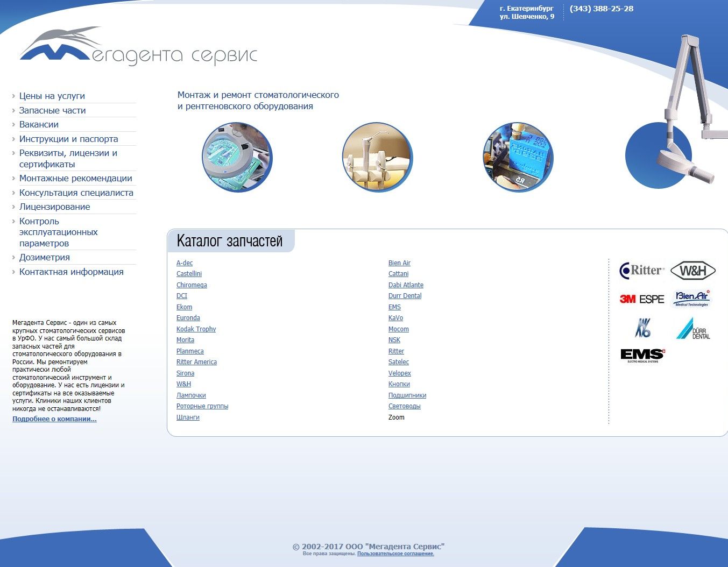Follow the Подробнее о компании link

tap(54, 419)
